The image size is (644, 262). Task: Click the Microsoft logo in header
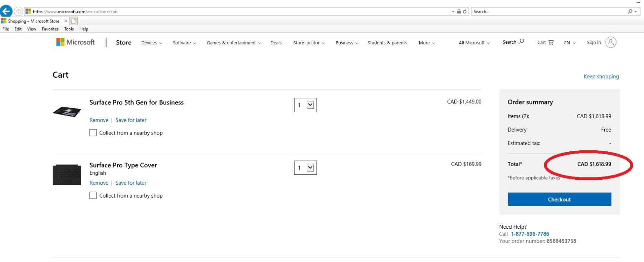pos(75,42)
